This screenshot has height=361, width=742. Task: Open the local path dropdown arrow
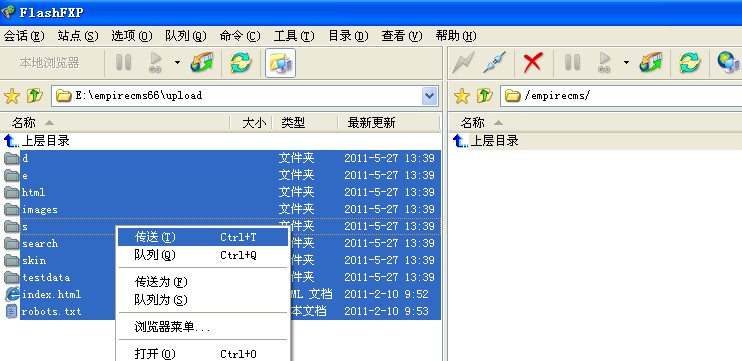(x=429, y=96)
